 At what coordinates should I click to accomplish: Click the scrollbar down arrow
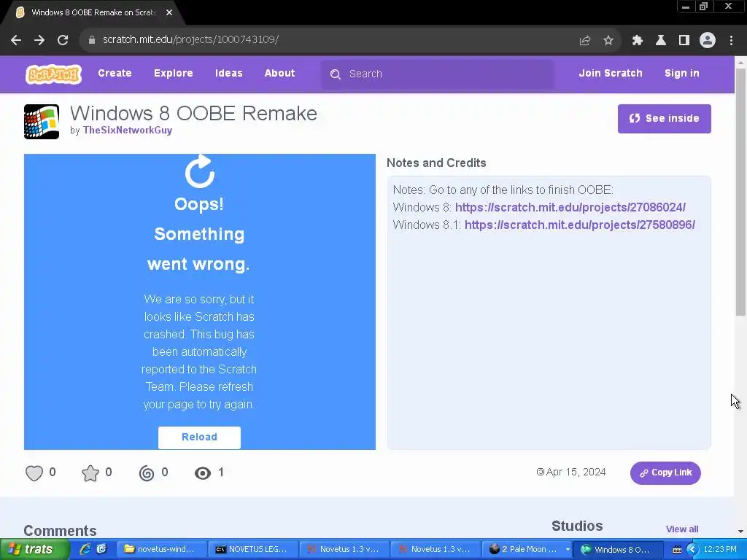point(740,531)
